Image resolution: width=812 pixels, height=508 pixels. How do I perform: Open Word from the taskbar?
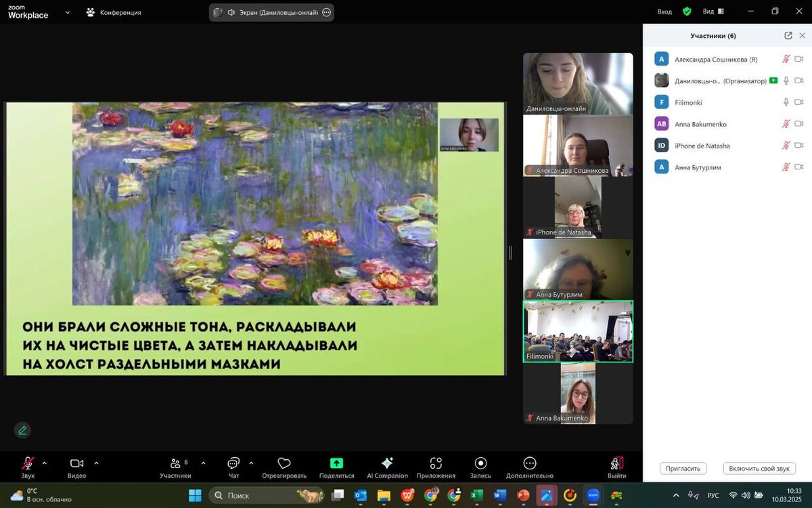pos(500,495)
